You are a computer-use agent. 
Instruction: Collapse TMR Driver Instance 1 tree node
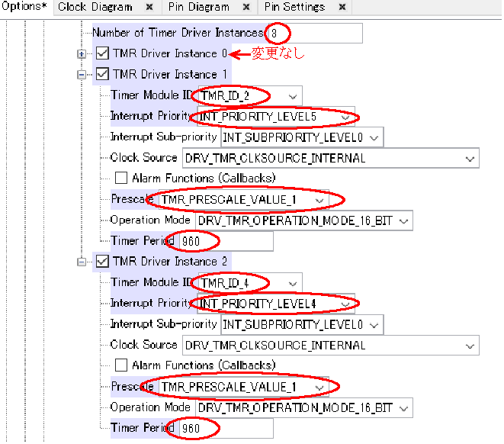[82, 75]
